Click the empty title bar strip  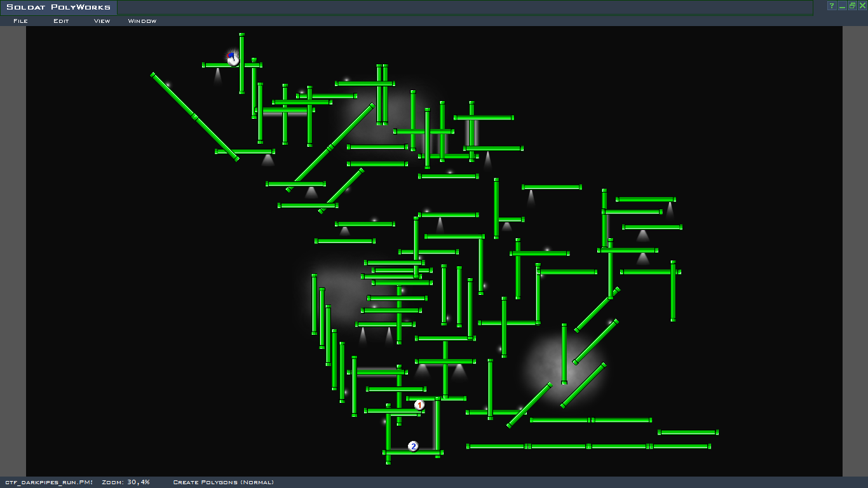pos(464,8)
